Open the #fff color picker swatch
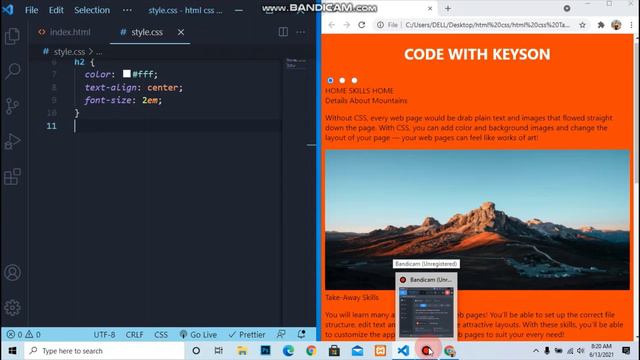Image resolution: width=640 pixels, height=360 pixels. (127, 73)
